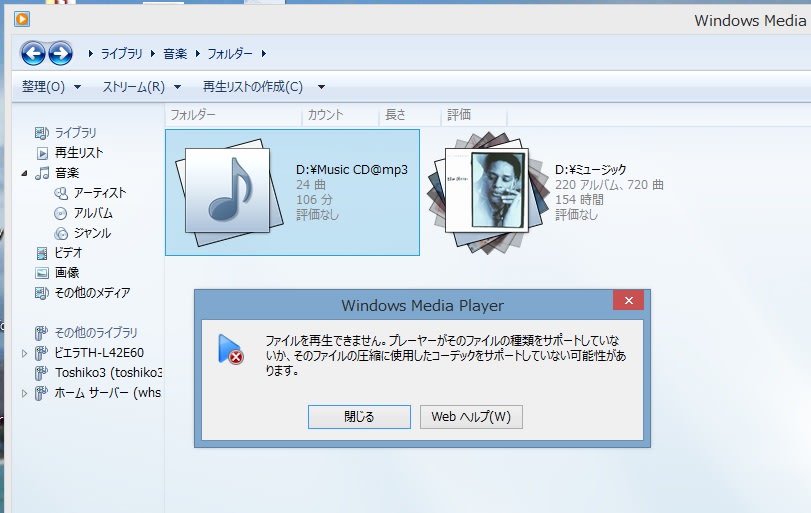Click the Windows Media Player title bar icon
The height and width of the screenshot is (513, 811).
pos(22,20)
